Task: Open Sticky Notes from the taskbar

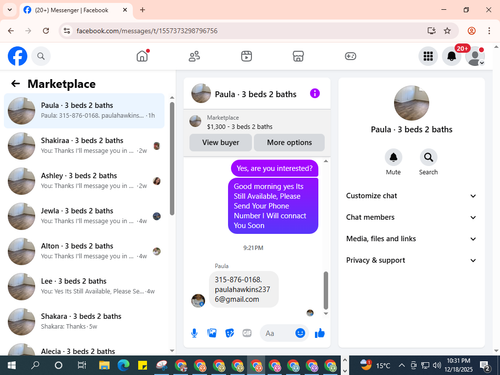Action: click(x=143, y=366)
